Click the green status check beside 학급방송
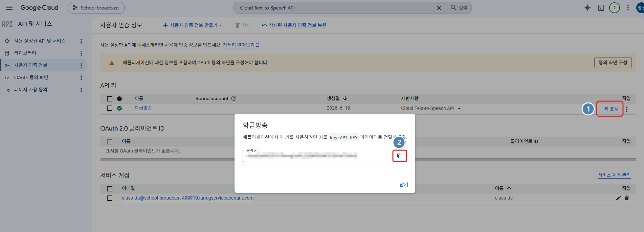644x232 pixels. pos(119,108)
